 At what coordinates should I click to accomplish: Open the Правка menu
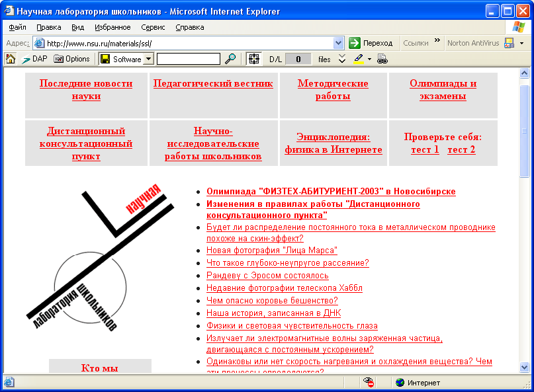[49, 27]
